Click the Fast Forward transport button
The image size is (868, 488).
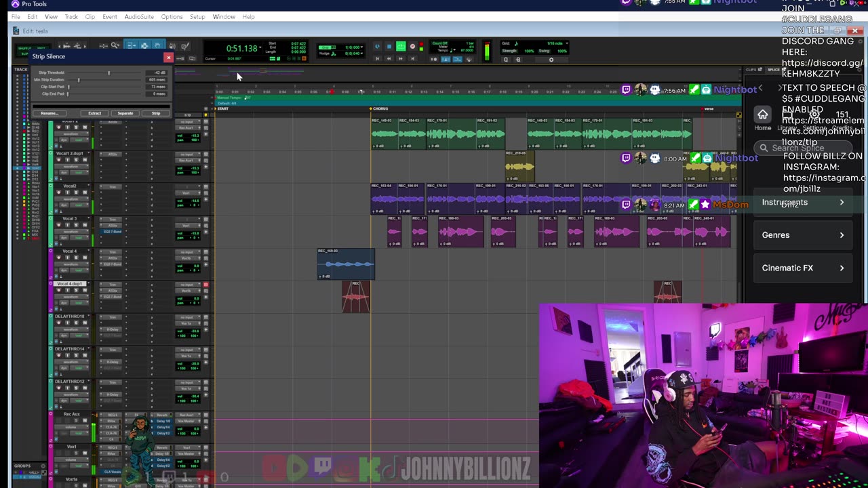(401, 59)
